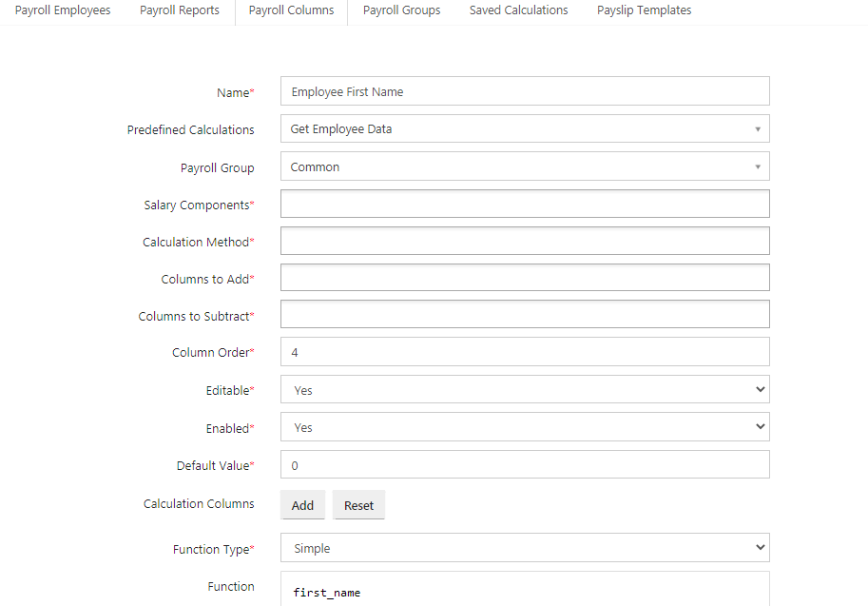Click the Columns to Subtract field
The image size is (868, 606).
click(x=525, y=314)
